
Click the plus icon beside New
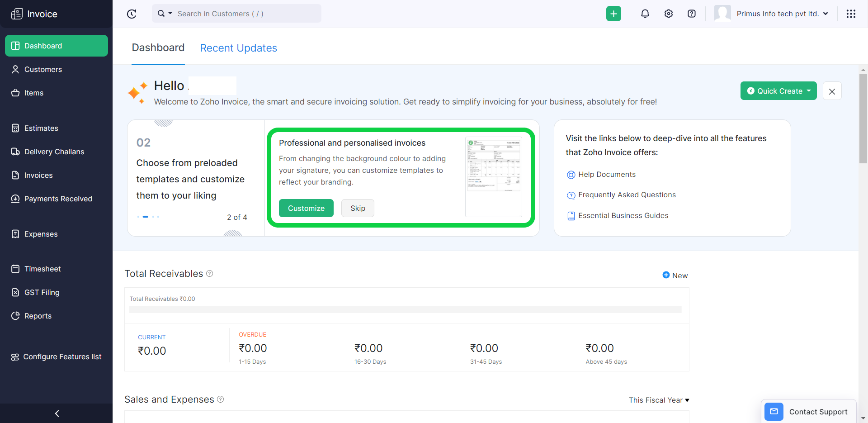point(666,275)
